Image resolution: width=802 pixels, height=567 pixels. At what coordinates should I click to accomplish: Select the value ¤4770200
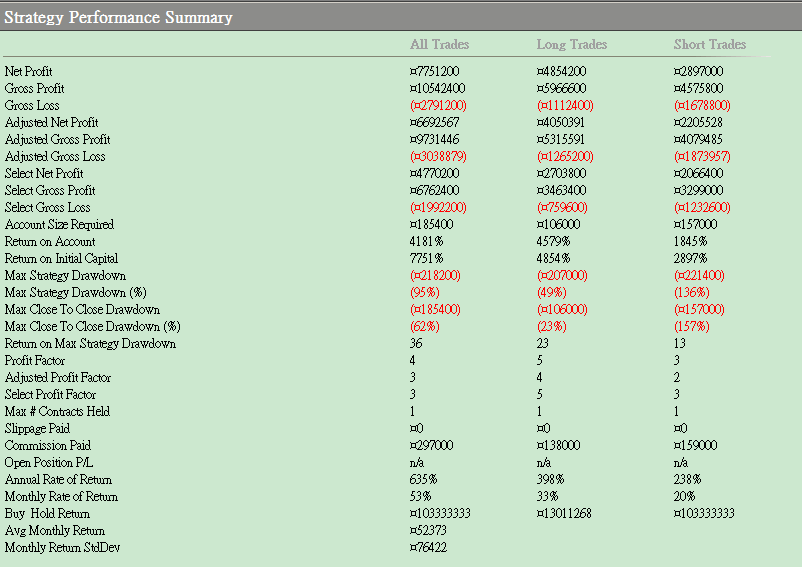point(434,173)
